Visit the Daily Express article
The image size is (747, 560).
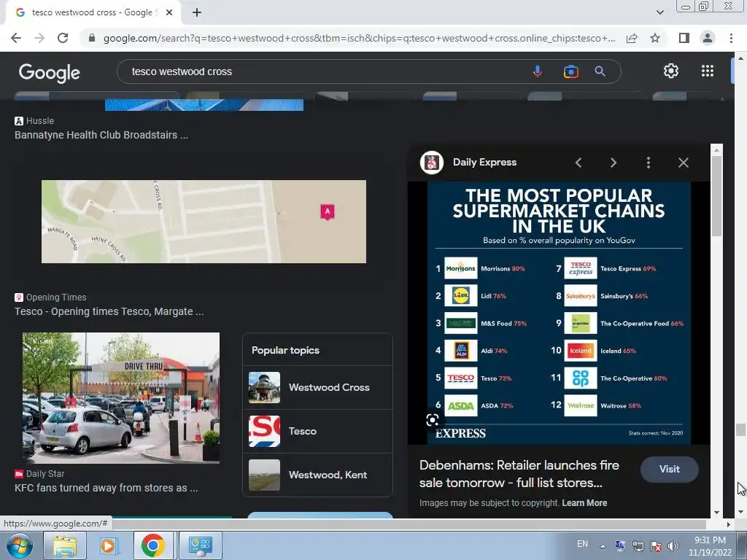click(x=670, y=469)
